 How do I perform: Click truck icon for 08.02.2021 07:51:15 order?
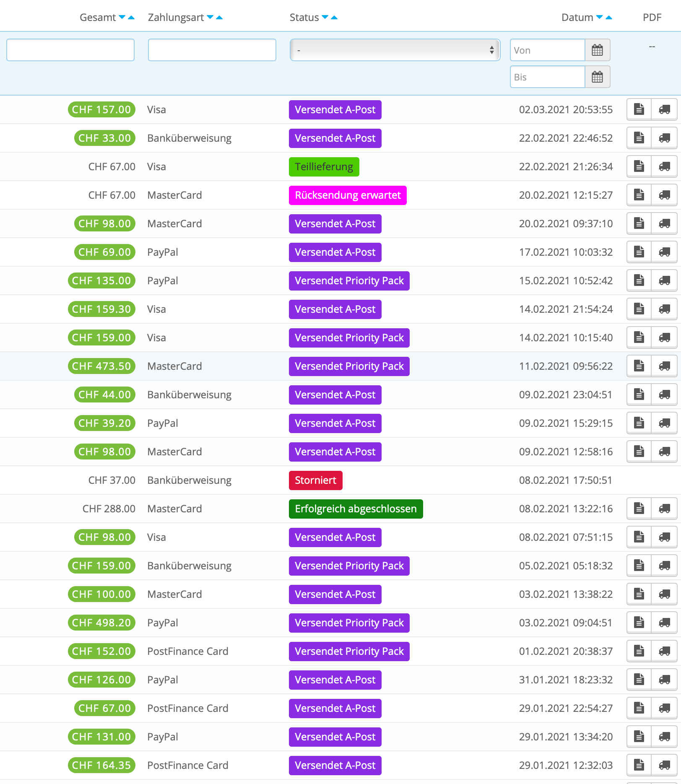tap(664, 537)
